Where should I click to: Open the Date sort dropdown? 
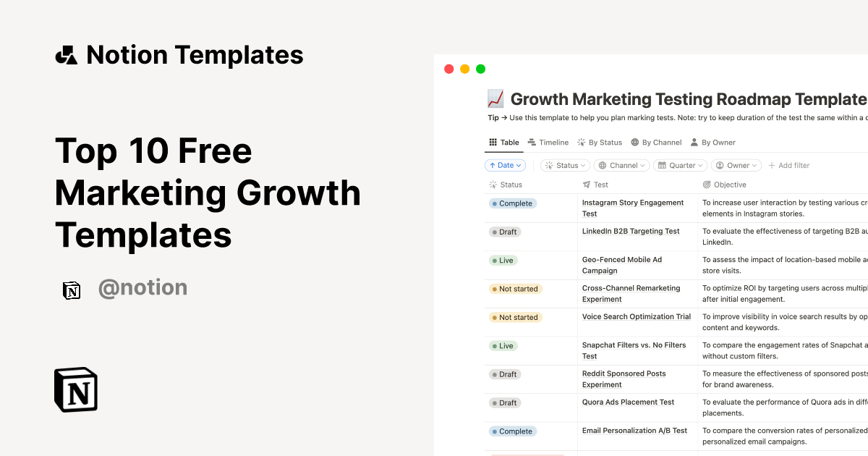[x=505, y=165]
